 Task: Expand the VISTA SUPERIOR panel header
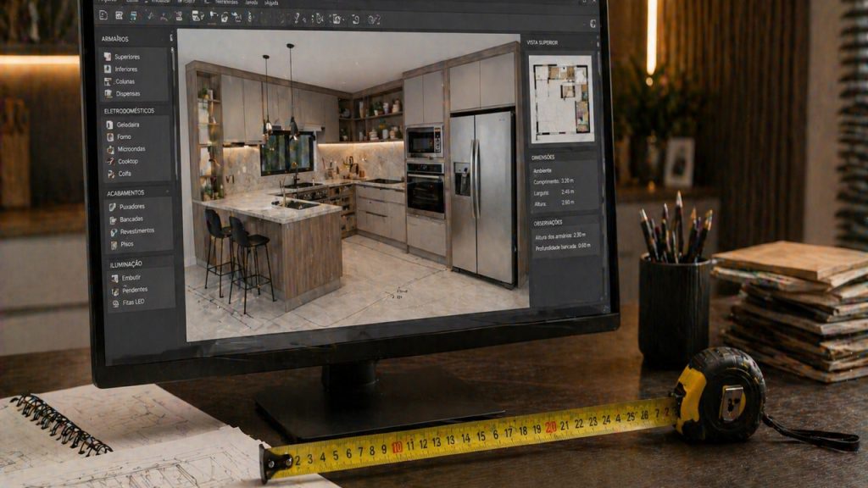point(542,42)
